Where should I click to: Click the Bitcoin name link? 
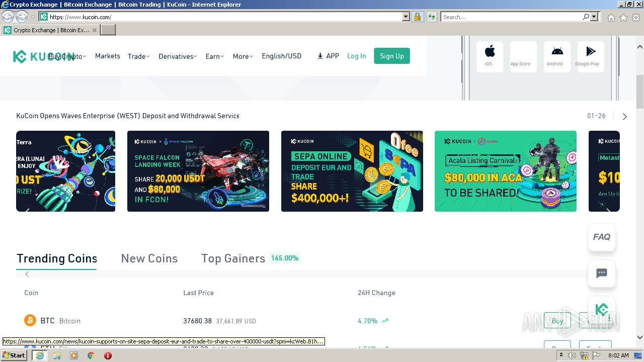pyautogui.click(x=70, y=321)
